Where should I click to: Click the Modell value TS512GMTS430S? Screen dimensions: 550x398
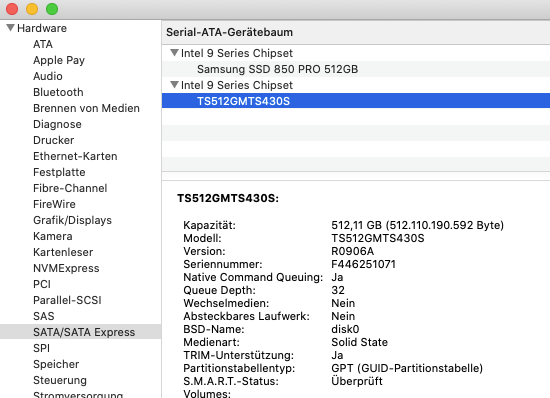click(x=378, y=238)
